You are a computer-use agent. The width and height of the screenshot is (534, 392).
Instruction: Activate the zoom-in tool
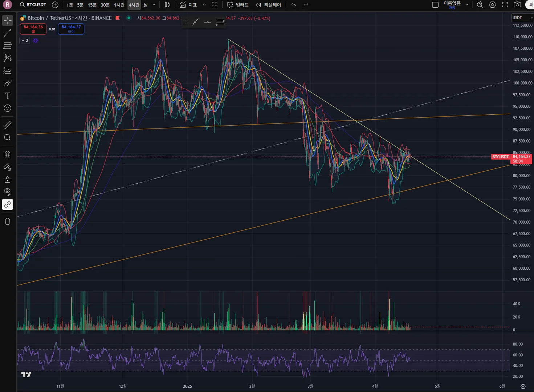8,138
